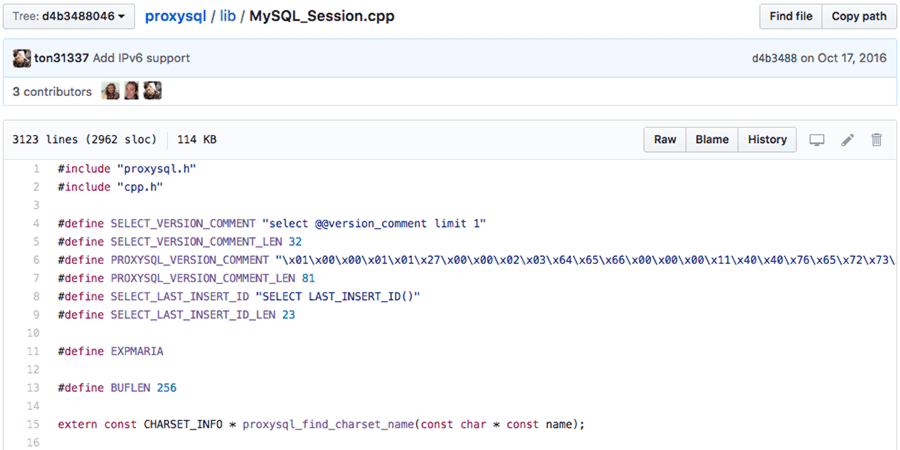The width and height of the screenshot is (900, 450).
Task: Show the 3 contributors list
Action: tap(52, 91)
